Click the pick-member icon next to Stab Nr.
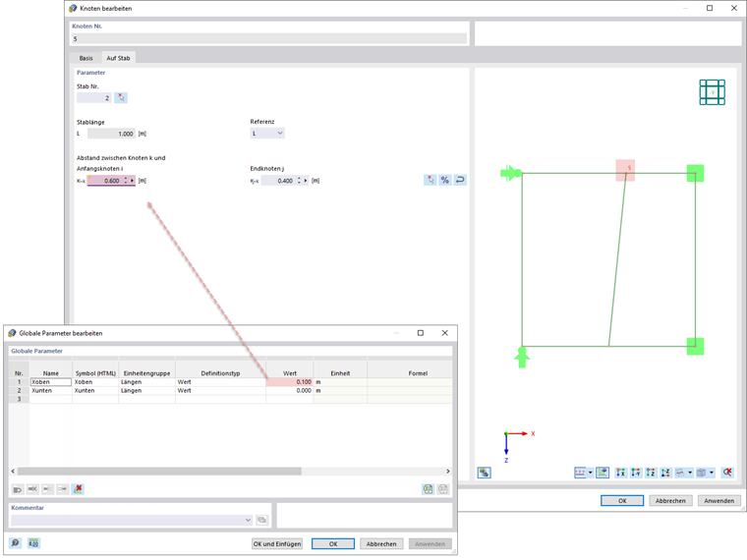Screen dimensions: 747x560 coord(121,97)
